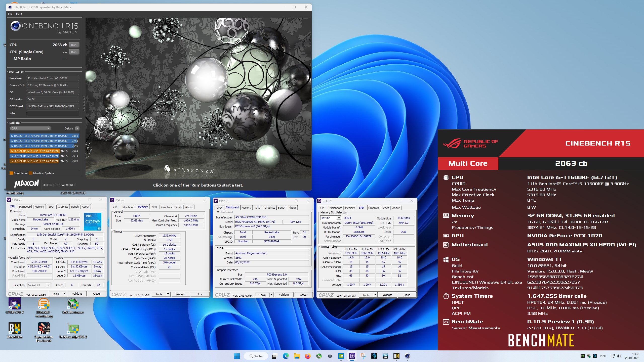Launch TechPowerUp GPU-Z desktop shortcut
Image resolution: width=644 pixels, height=362 pixels.
coord(73,330)
